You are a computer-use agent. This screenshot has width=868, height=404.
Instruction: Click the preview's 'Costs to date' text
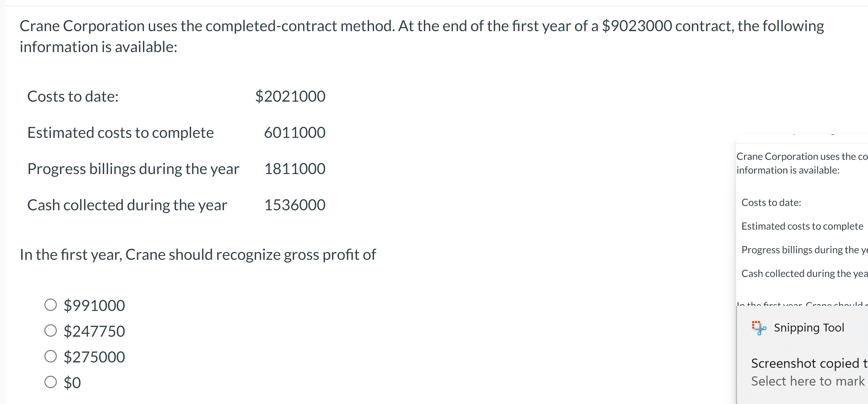[x=772, y=202]
